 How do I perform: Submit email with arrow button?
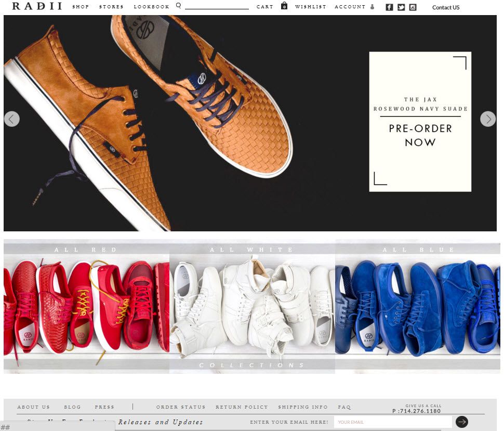click(x=462, y=422)
